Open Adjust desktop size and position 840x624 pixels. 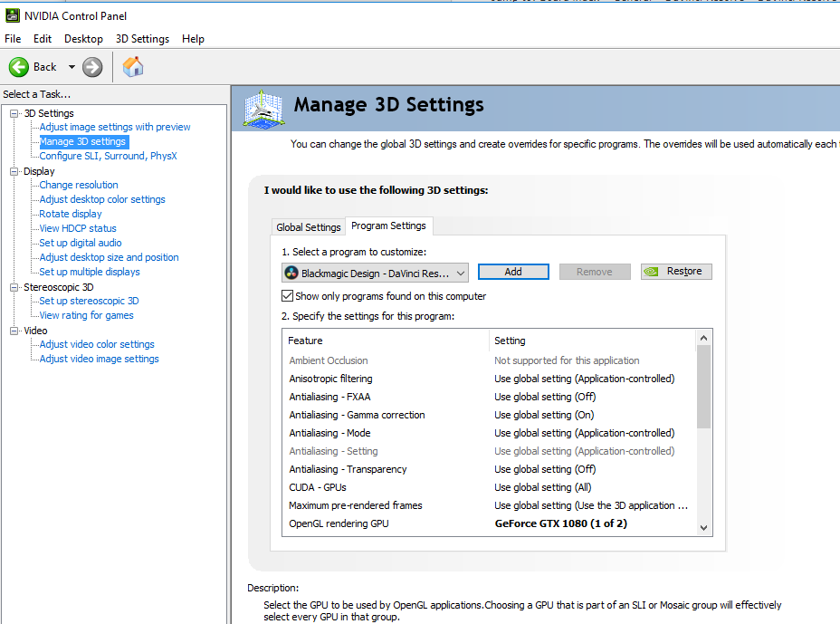(x=109, y=257)
